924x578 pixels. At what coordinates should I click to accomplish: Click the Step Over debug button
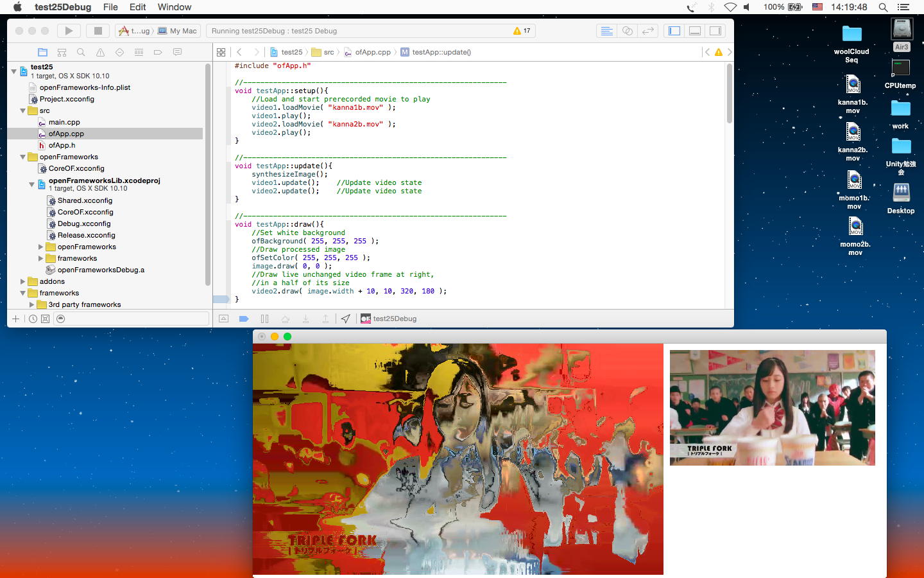285,319
